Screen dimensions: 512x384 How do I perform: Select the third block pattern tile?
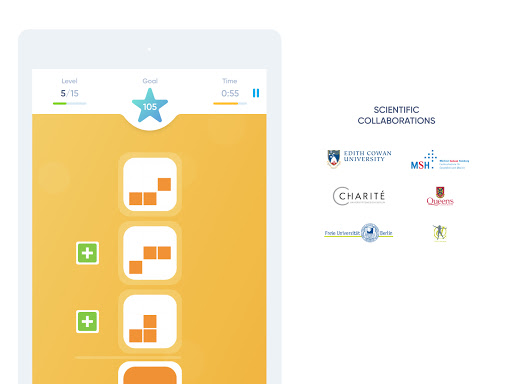click(x=150, y=322)
